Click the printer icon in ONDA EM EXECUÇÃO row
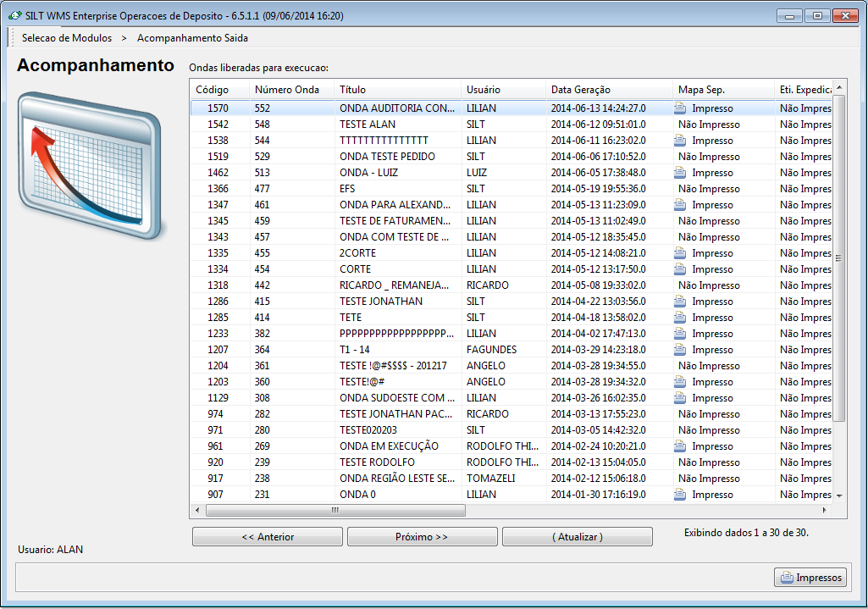 pyautogui.click(x=680, y=446)
